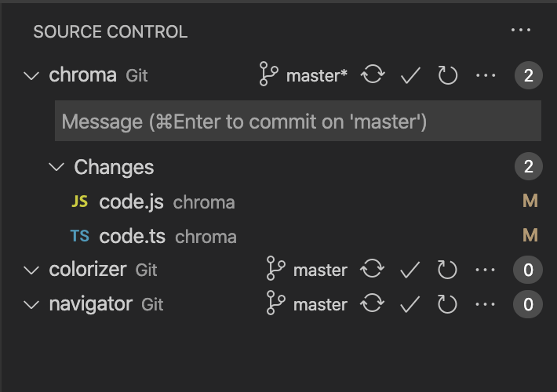Synchronize changes for chroma repository
The width and height of the screenshot is (557, 392).
[x=373, y=74]
